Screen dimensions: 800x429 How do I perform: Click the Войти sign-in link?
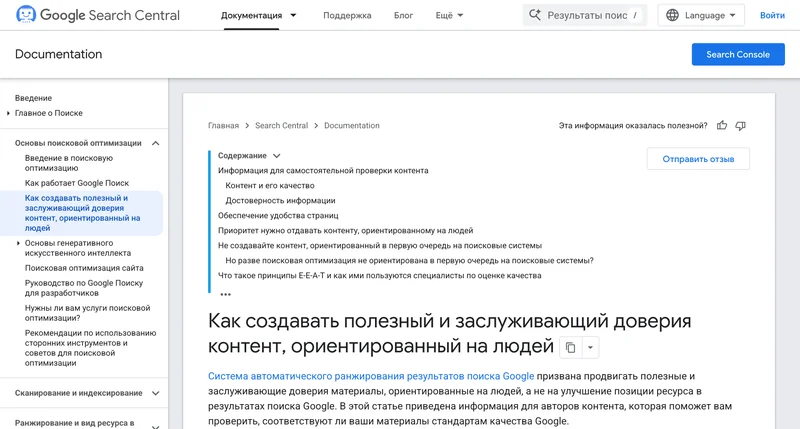point(772,15)
